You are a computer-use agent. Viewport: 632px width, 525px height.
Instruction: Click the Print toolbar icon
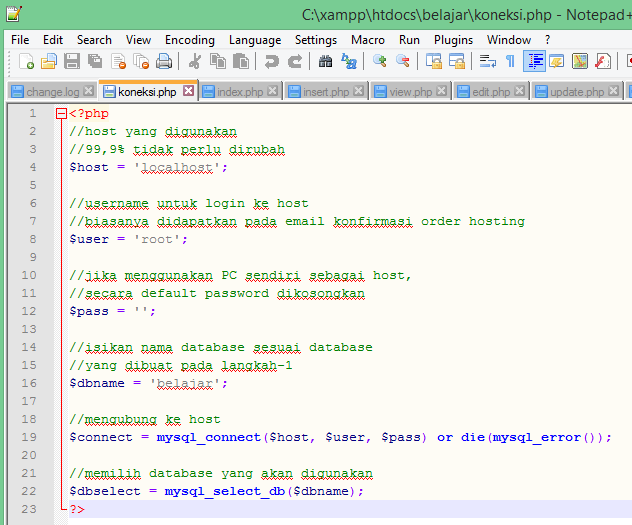point(164,62)
